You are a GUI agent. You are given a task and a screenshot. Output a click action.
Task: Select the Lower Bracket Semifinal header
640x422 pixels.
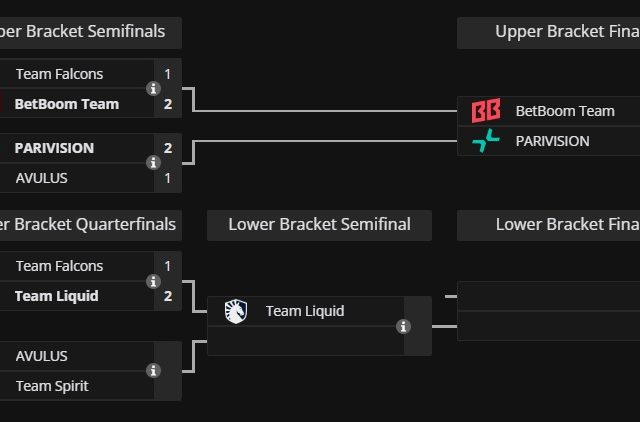click(x=319, y=225)
